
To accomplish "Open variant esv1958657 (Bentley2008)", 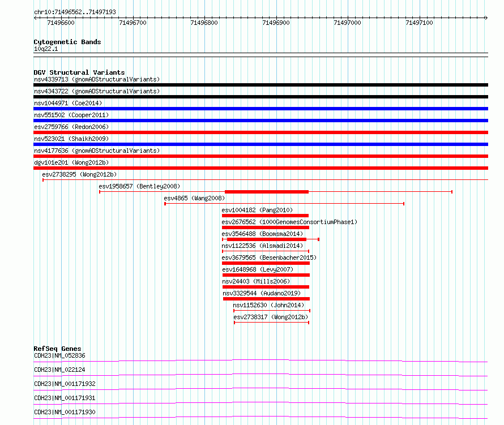I will pyautogui.click(x=139, y=186).
